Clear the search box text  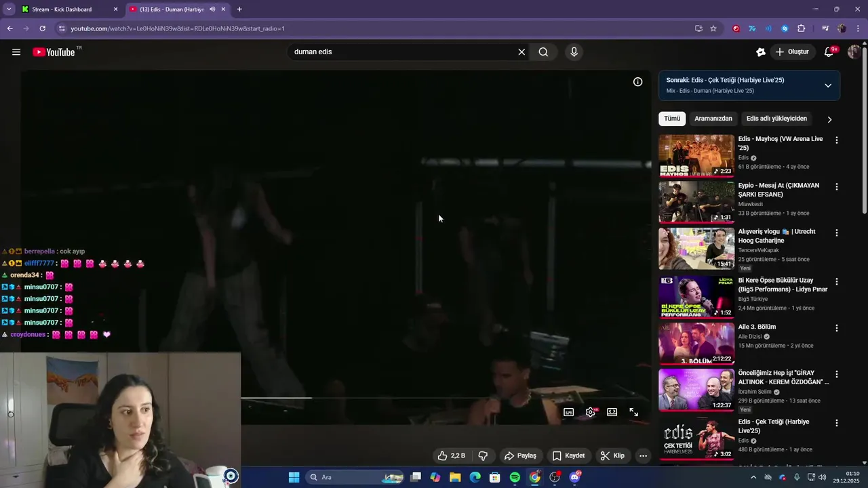click(x=521, y=52)
